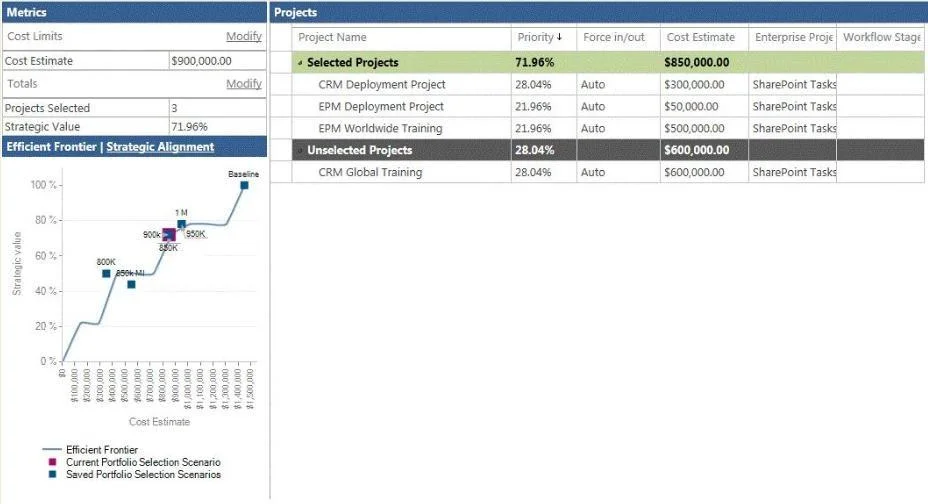Click the Cost Estimate column header
This screenshot has width=928, height=504.
pyautogui.click(x=701, y=37)
